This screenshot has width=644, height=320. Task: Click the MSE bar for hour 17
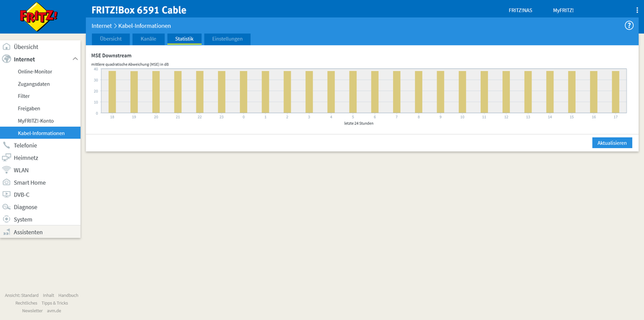tap(615, 92)
